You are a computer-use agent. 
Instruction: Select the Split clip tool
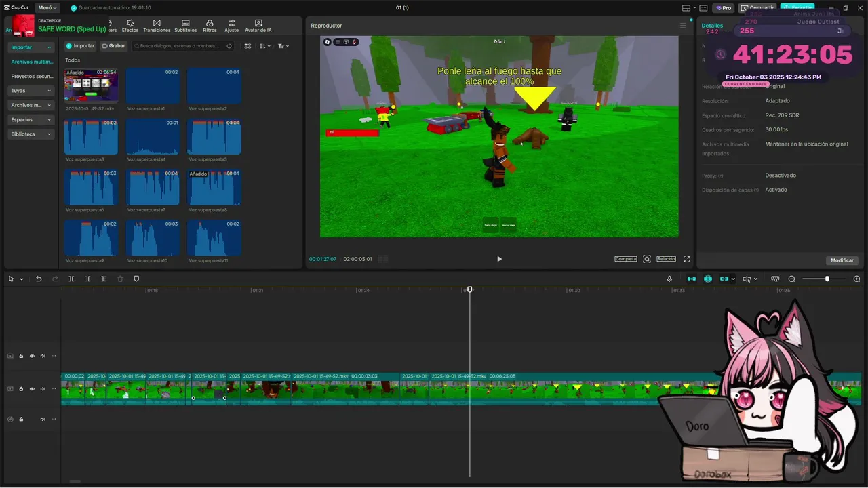(71, 279)
